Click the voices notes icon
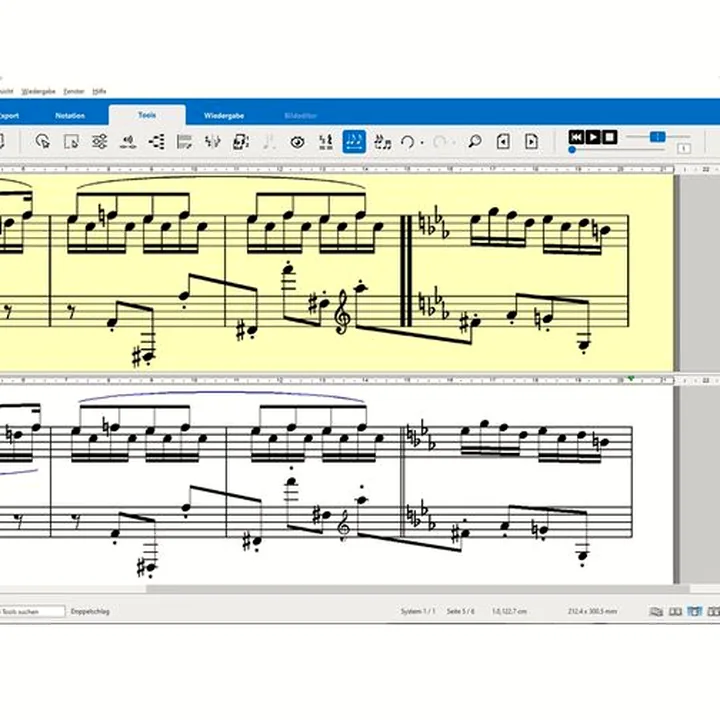The width and height of the screenshot is (720, 720). pyautogui.click(x=213, y=141)
